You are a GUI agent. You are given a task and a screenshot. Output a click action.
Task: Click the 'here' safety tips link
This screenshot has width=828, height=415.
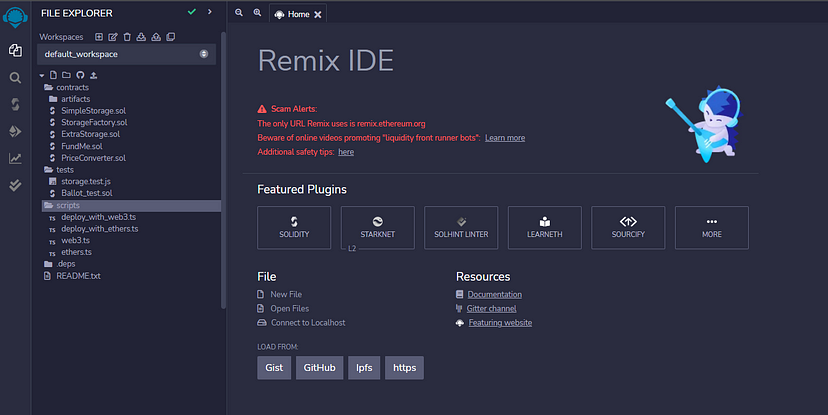click(346, 152)
